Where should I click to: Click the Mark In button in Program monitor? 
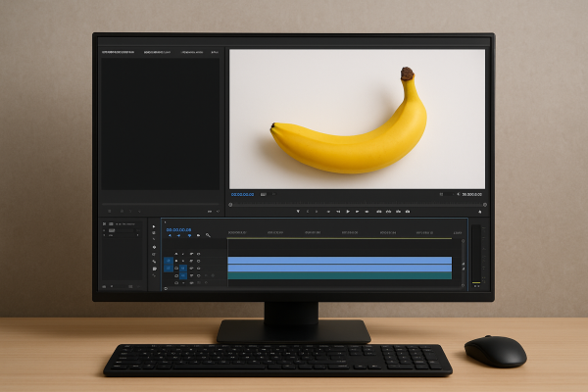point(308,212)
